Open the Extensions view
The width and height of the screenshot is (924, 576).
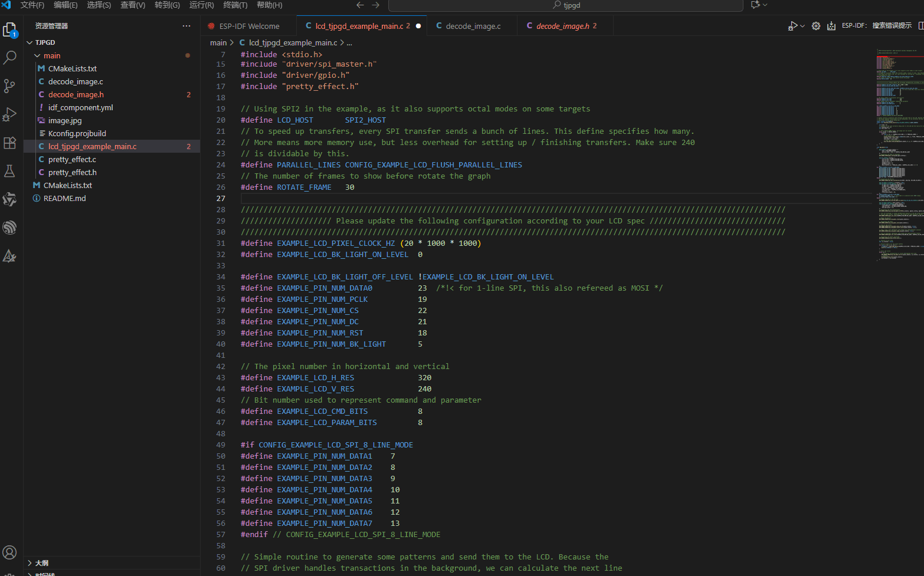pyautogui.click(x=10, y=143)
